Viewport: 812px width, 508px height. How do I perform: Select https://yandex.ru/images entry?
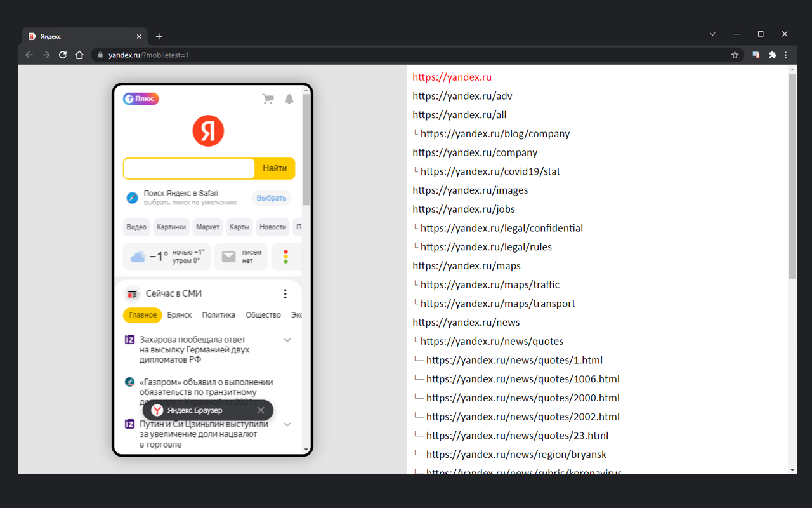470,190
